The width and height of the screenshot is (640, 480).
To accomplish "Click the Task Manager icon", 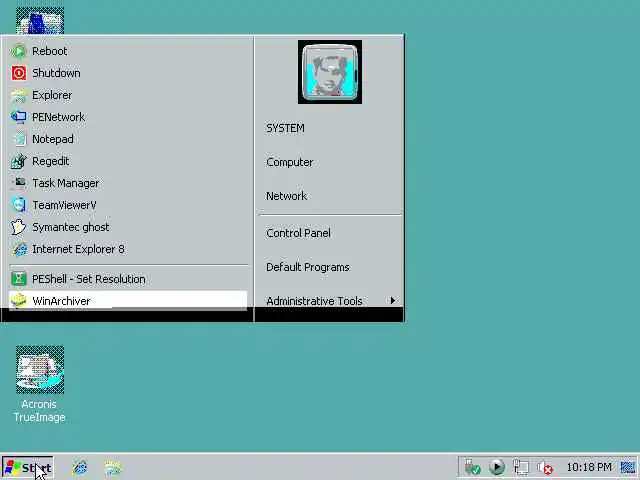I will pos(18,183).
